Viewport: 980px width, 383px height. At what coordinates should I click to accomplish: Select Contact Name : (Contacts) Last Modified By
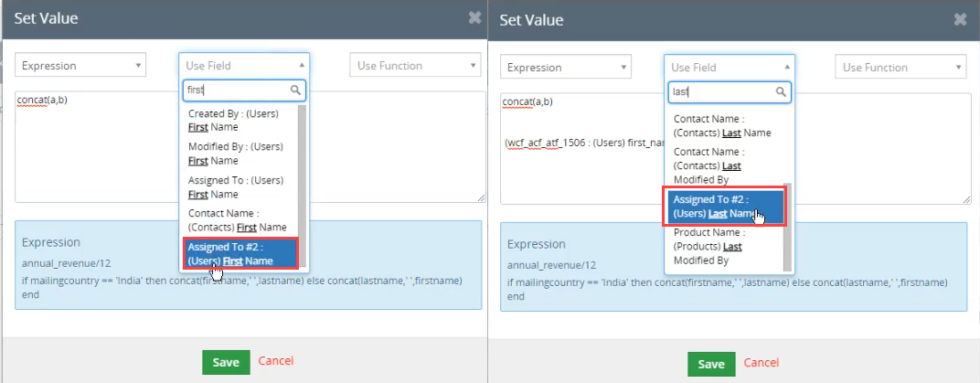click(725, 165)
